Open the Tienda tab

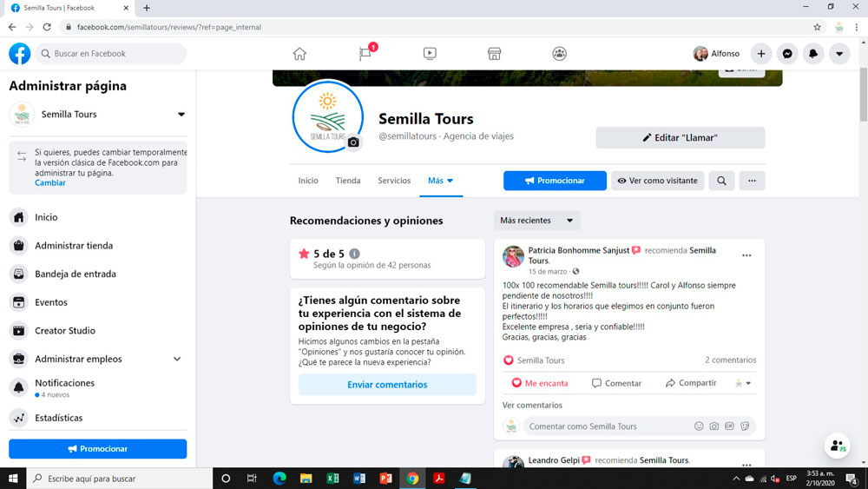[348, 181]
